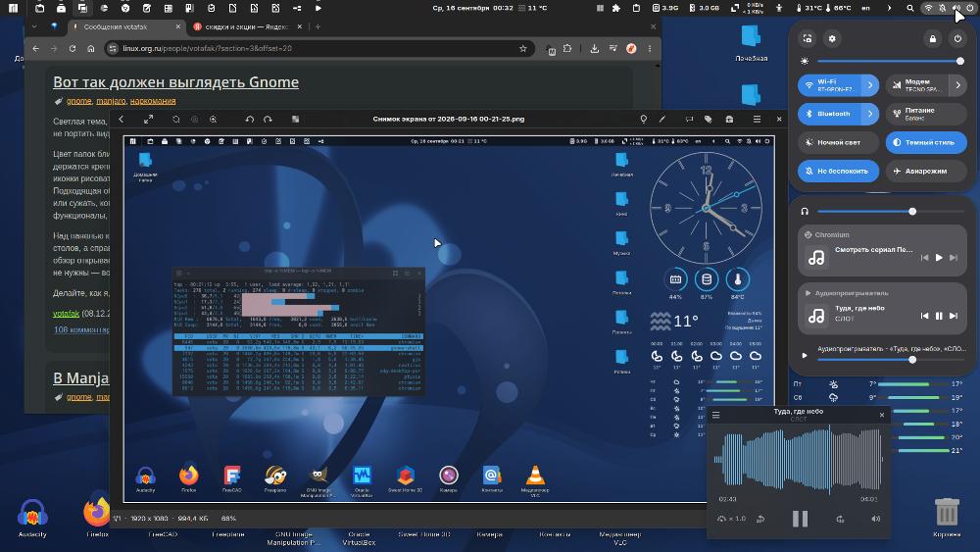Click the lock screen icon in quick settings

click(933, 39)
